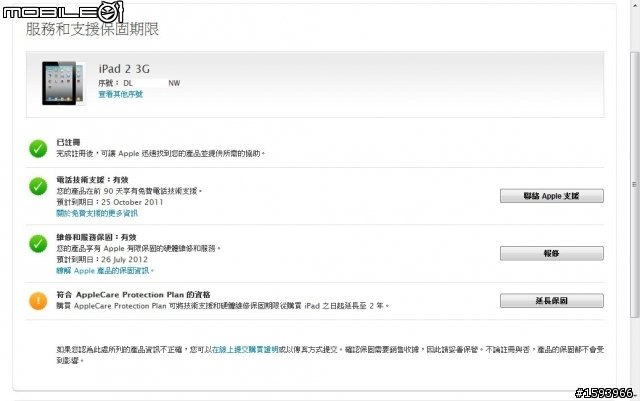Click the 延長保固 button
This screenshot has height=401, width=640.
(551, 301)
